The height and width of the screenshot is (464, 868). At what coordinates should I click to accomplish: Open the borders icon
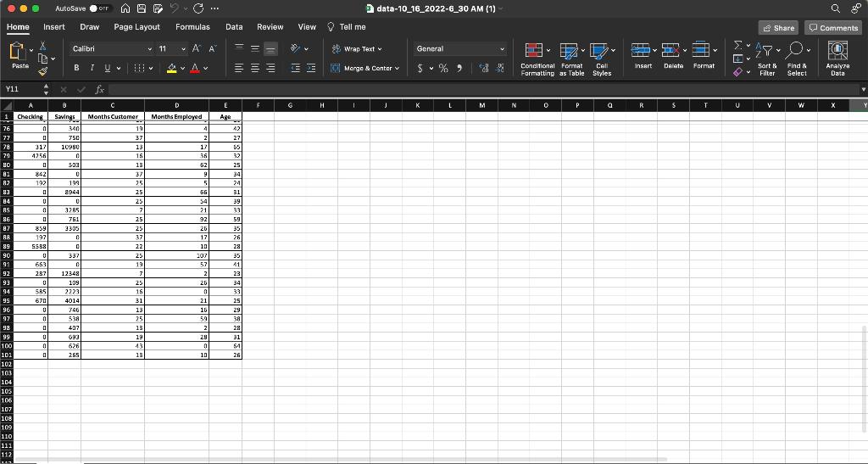click(140, 68)
